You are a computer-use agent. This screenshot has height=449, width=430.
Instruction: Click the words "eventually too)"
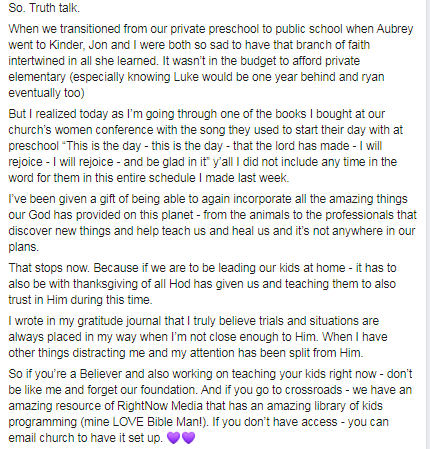[x=46, y=93]
